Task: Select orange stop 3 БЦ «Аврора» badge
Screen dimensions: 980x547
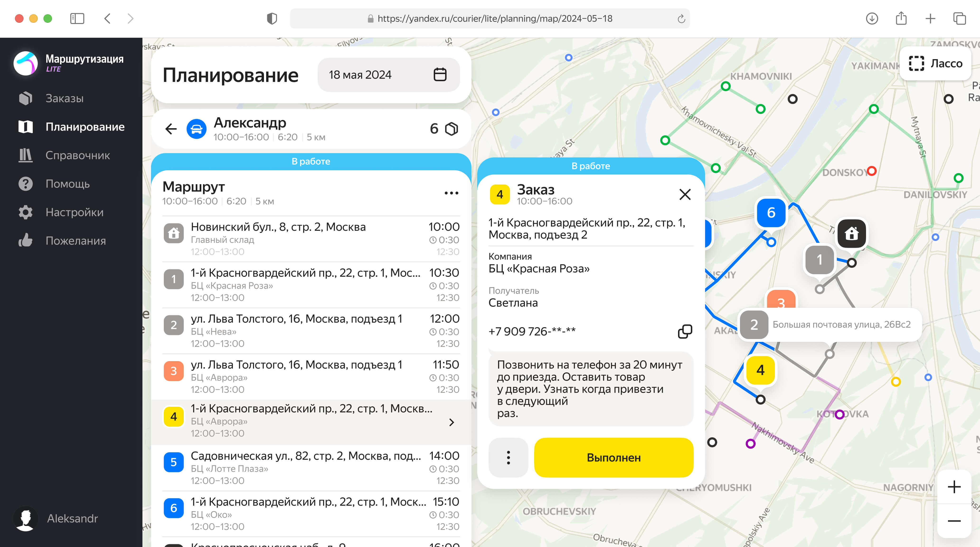Action: coord(174,371)
